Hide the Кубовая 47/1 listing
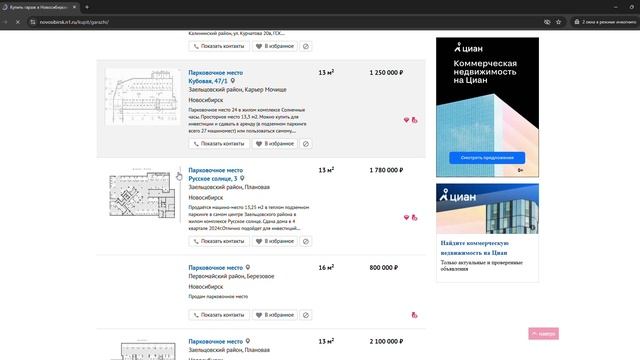640x360 pixels. [x=306, y=144]
